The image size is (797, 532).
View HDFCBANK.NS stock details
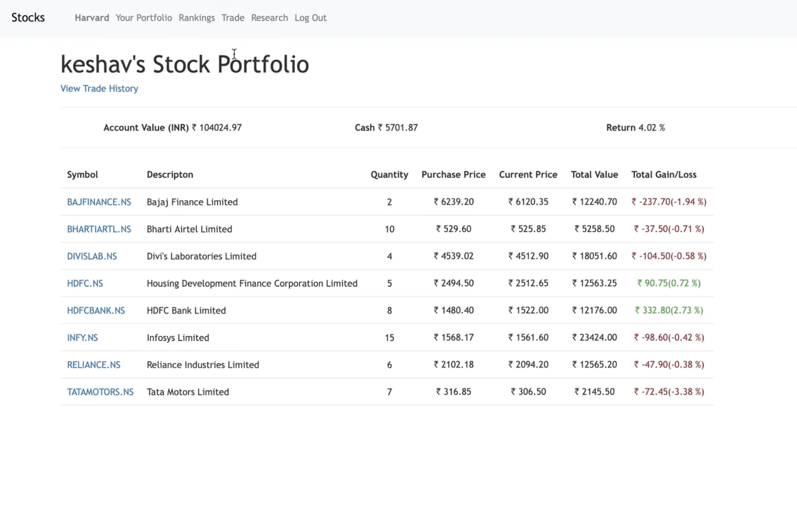pos(96,310)
